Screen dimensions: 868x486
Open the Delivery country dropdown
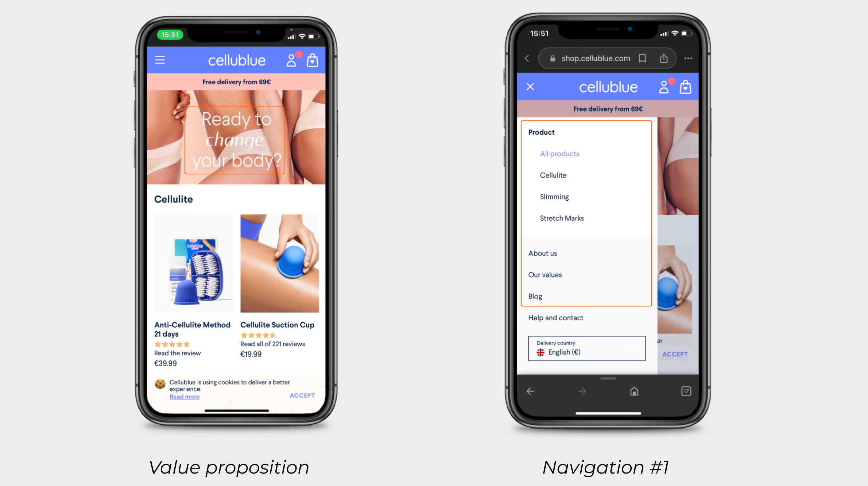(x=586, y=348)
